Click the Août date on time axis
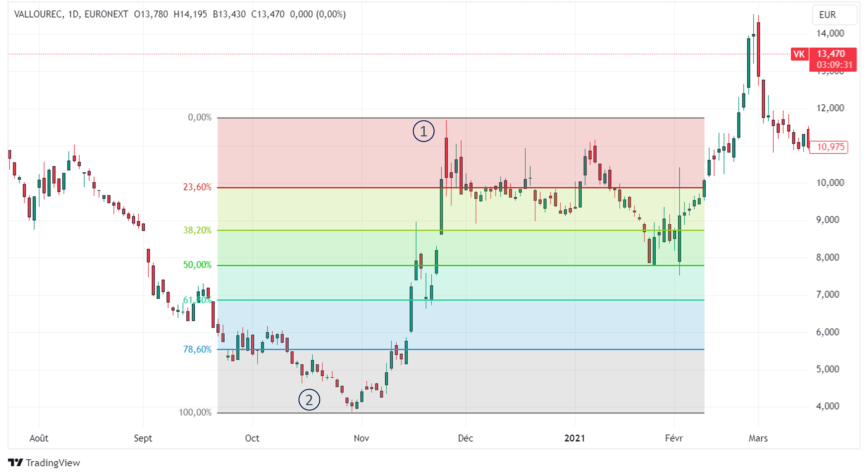 [x=39, y=438]
